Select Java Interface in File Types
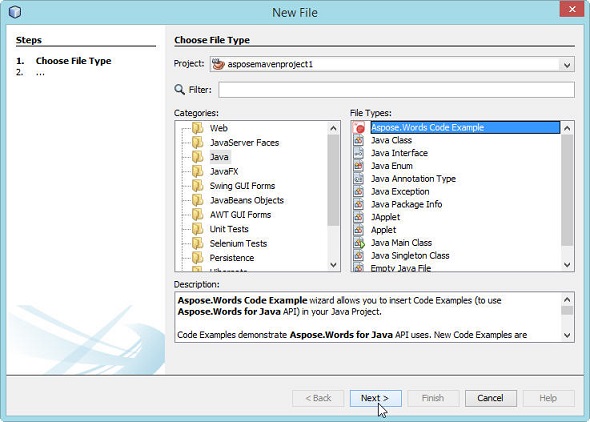 pyautogui.click(x=399, y=153)
